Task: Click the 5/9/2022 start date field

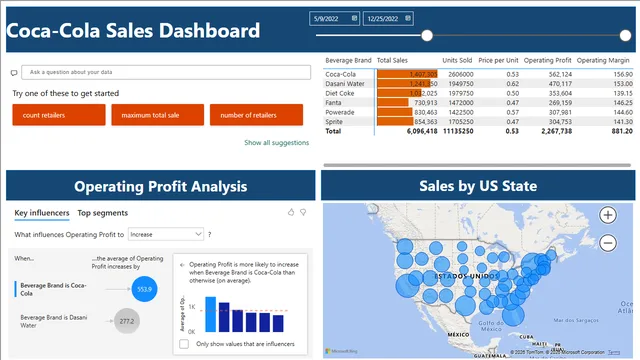Action: click(334, 18)
